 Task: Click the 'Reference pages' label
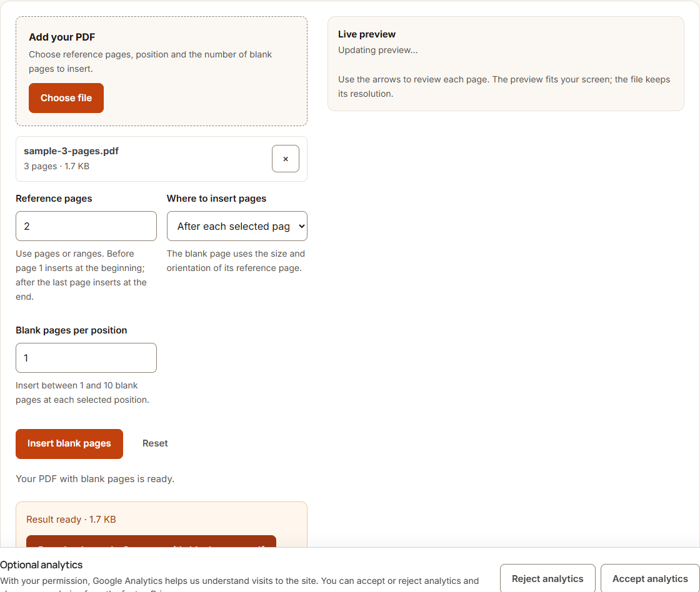[54, 199]
